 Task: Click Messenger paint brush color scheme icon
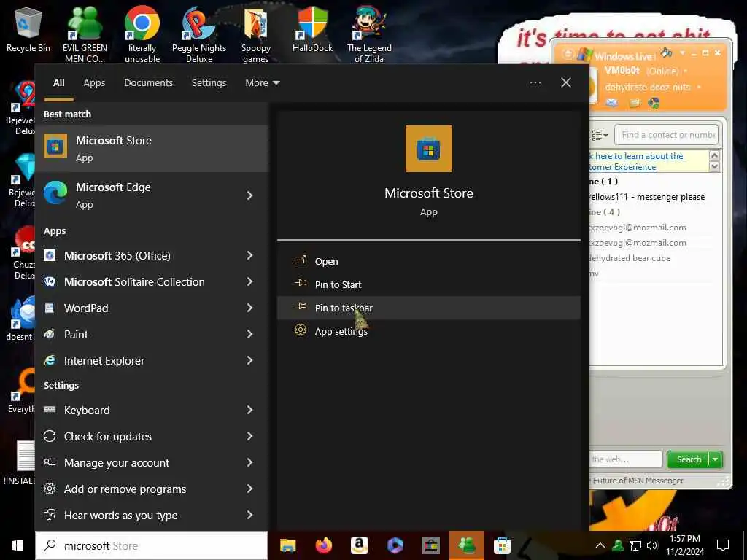[667, 52]
